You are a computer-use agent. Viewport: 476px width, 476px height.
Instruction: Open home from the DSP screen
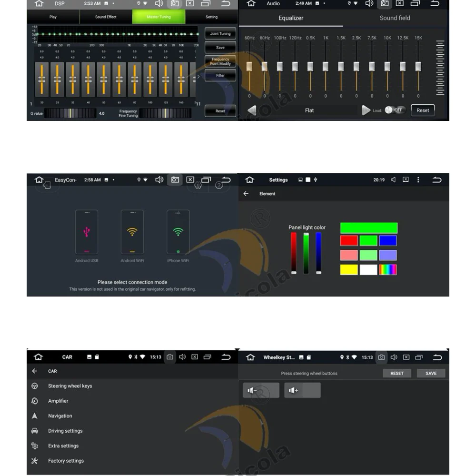click(39, 4)
